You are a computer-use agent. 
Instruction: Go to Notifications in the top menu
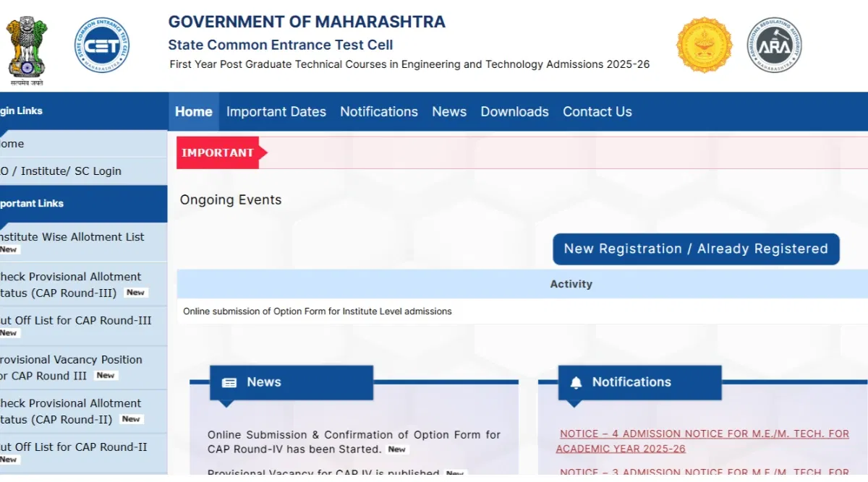379,112
